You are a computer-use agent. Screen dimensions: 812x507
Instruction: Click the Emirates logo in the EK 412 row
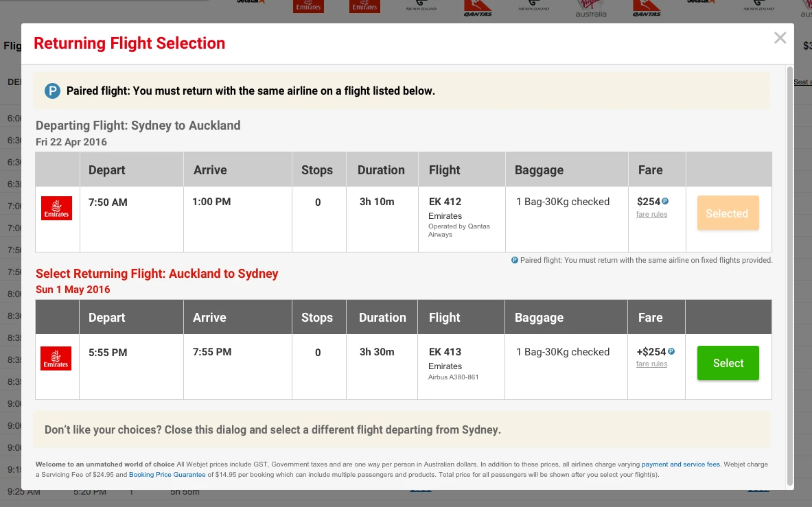(56, 208)
